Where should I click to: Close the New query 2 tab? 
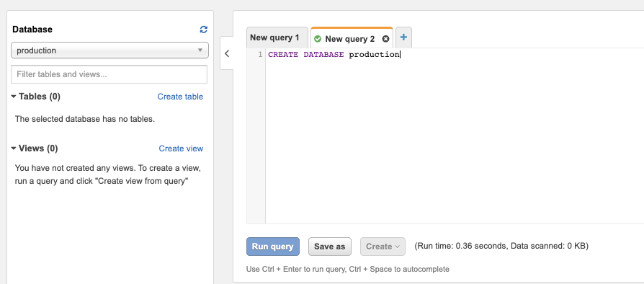tap(385, 39)
